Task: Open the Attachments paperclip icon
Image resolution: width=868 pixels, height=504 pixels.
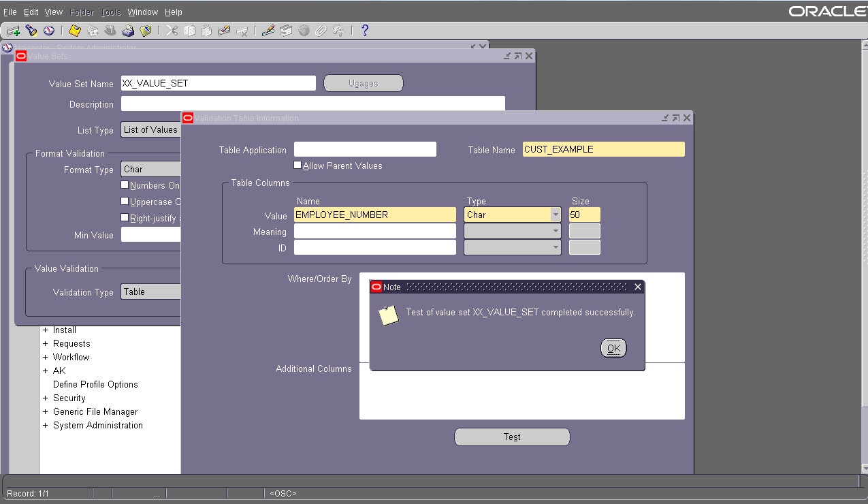Action: (x=320, y=31)
